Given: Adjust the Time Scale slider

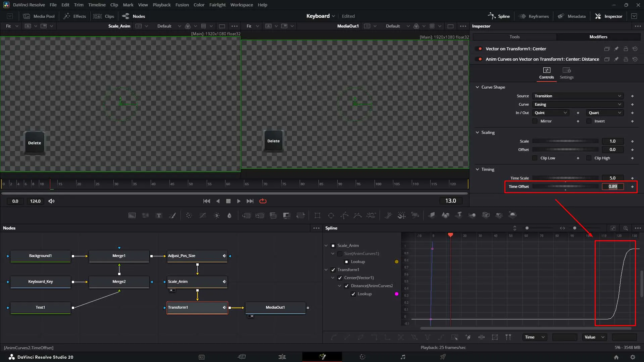Looking at the screenshot, I should pos(565,178).
